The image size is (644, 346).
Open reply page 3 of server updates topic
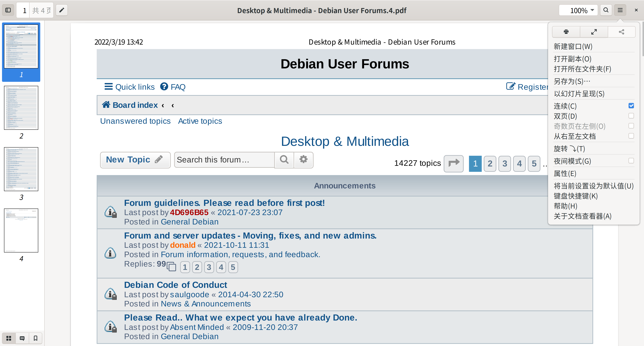tap(209, 267)
